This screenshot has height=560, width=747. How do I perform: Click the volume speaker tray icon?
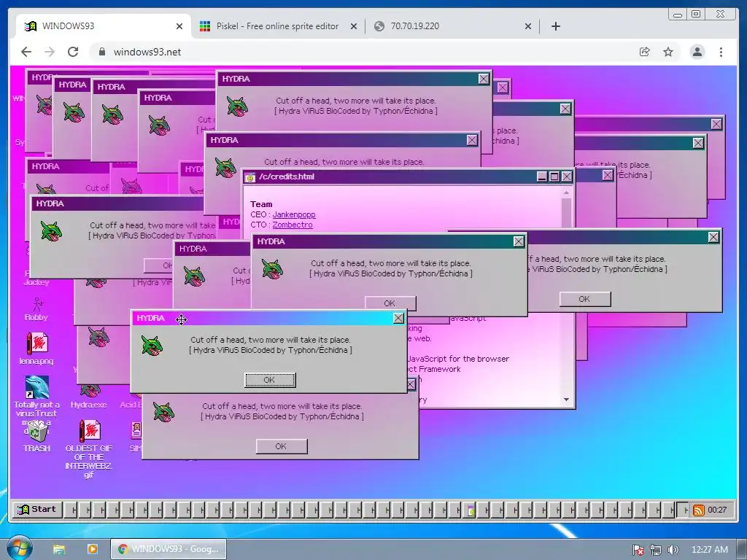(673, 550)
